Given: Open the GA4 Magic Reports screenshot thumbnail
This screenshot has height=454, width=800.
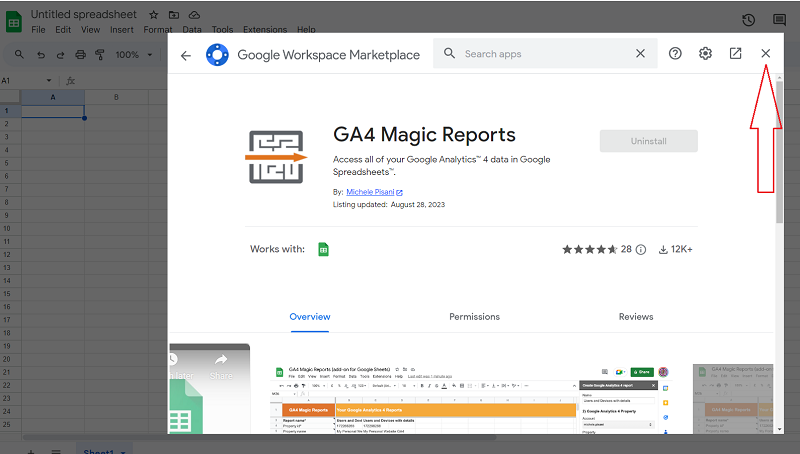Looking at the screenshot, I should (x=471, y=399).
